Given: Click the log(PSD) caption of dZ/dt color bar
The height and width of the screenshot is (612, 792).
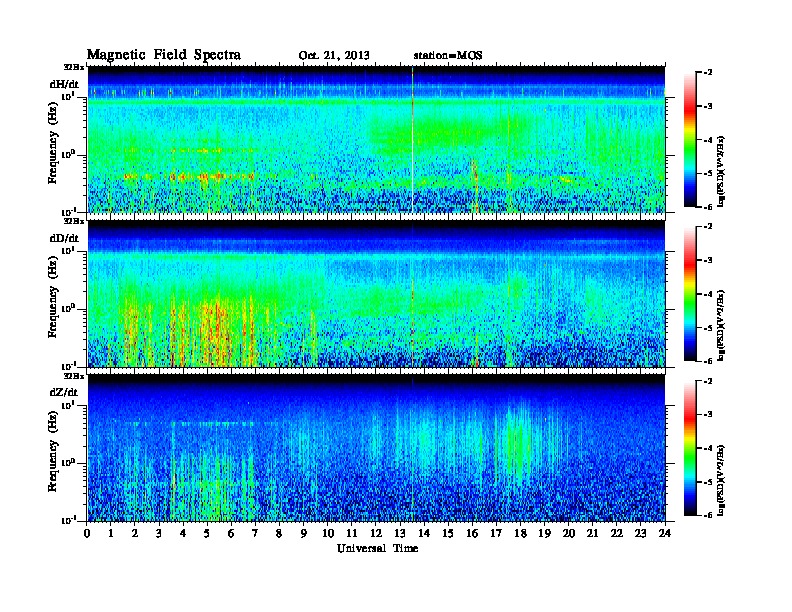Looking at the screenshot, I should (x=722, y=480).
